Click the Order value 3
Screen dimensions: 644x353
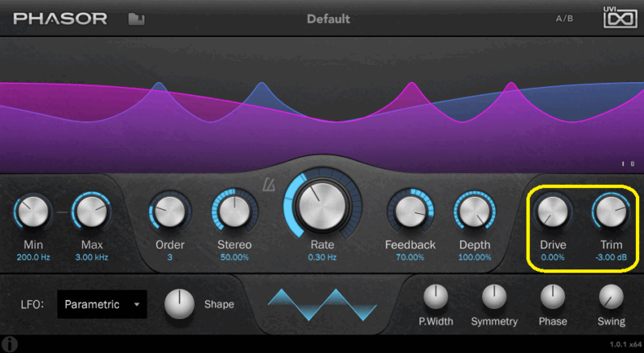[170, 257]
